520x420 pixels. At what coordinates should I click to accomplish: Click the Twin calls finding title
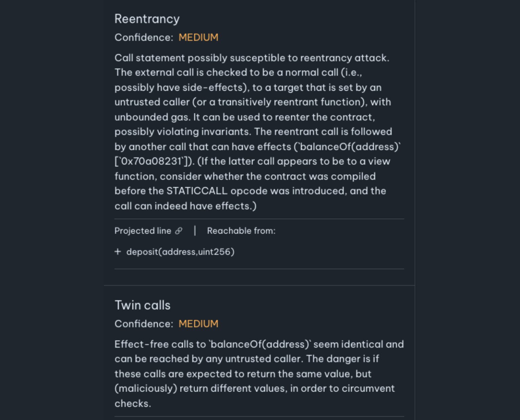(143, 305)
